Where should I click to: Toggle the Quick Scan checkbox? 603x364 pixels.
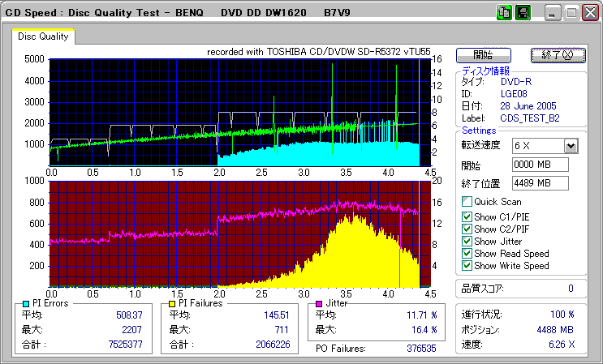pos(467,202)
